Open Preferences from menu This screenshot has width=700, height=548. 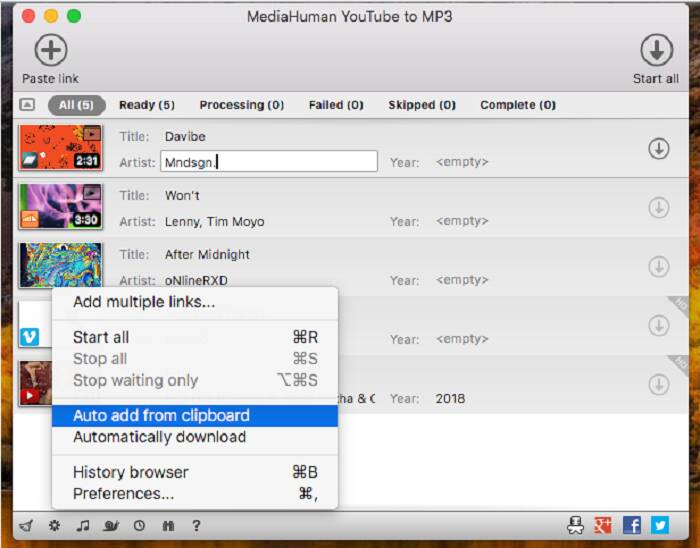(x=195, y=494)
